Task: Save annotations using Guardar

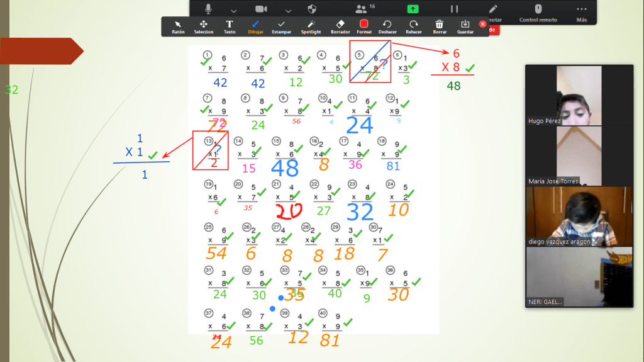Action: point(465,26)
